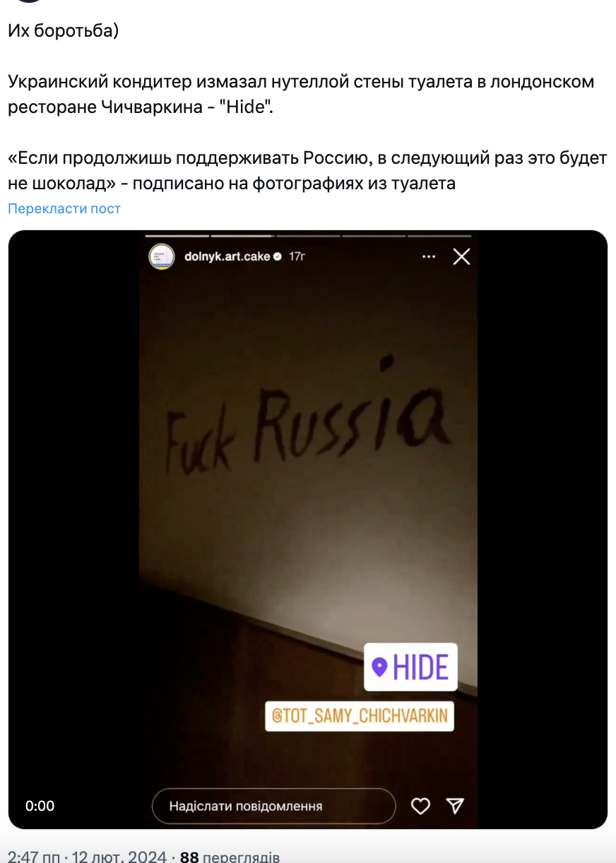Click the 0:00 video time indicator
The height and width of the screenshot is (863, 616).
[x=40, y=806]
